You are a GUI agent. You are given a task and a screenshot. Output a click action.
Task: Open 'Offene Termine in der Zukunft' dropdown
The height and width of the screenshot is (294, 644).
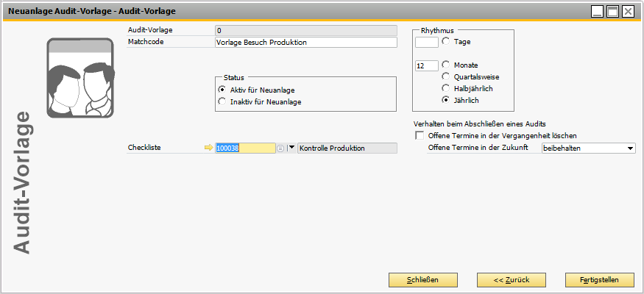click(631, 148)
